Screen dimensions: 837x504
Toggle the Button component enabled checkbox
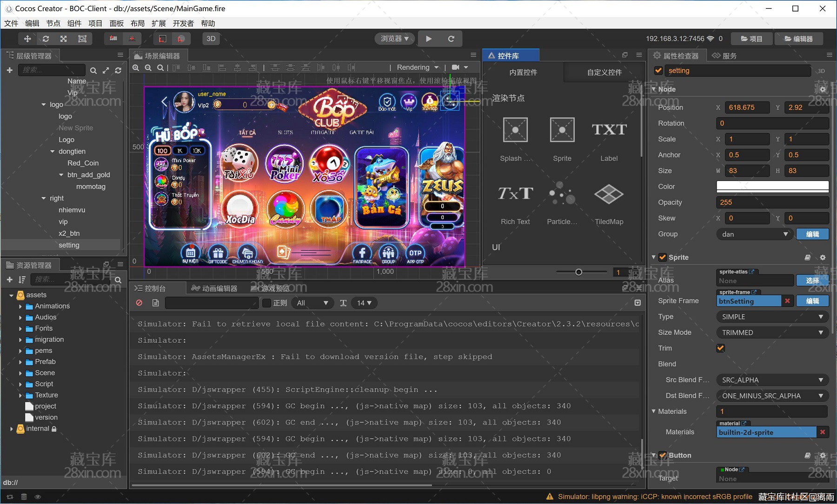663,456
